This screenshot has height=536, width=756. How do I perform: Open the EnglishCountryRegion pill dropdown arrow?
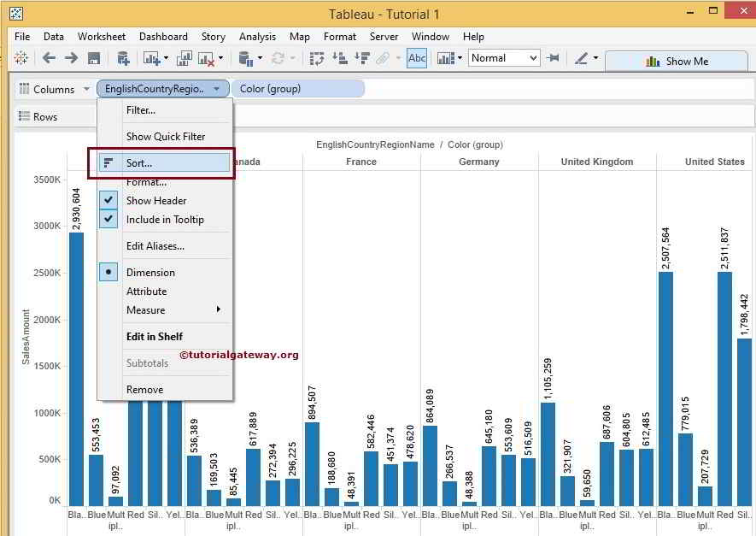click(x=217, y=89)
